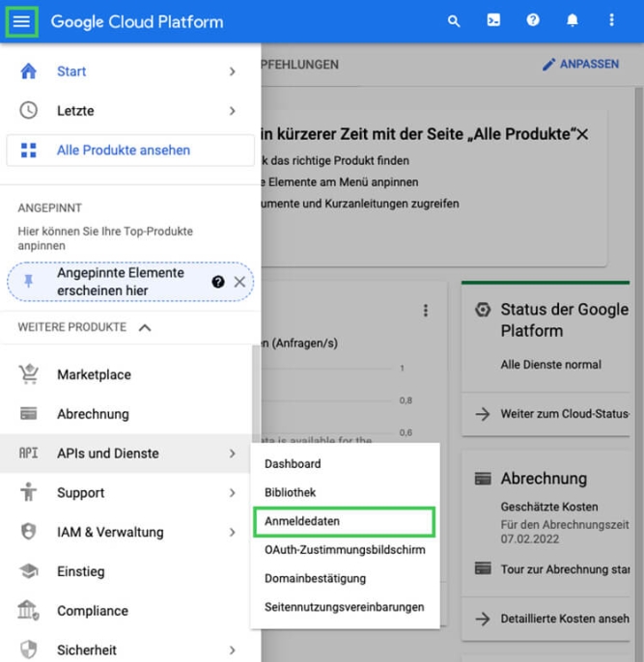Open Detaillierte Kosten ansehen link
The height and width of the screenshot is (662, 644).
(x=565, y=619)
